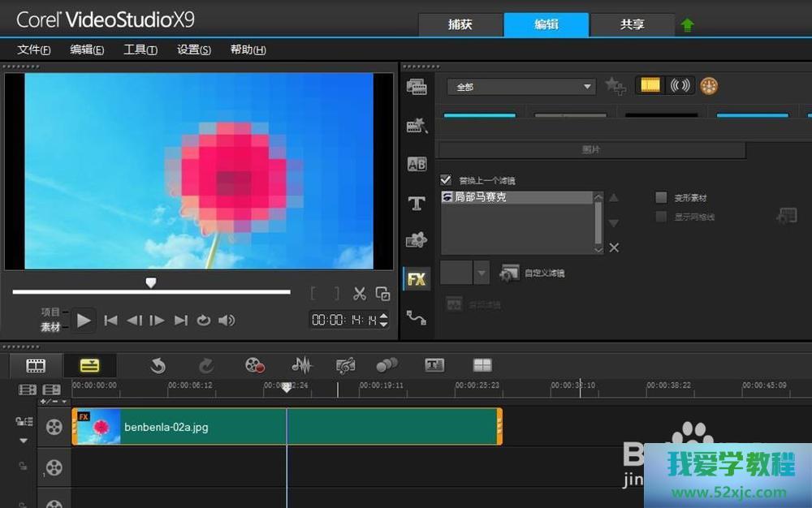Image resolution: width=812 pixels, height=508 pixels.
Task: Open the filter preset dropdown arrow
Action: tap(482, 273)
